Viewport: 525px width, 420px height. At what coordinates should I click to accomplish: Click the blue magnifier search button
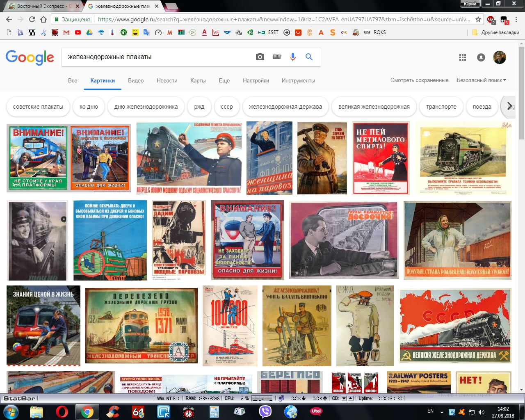(309, 57)
